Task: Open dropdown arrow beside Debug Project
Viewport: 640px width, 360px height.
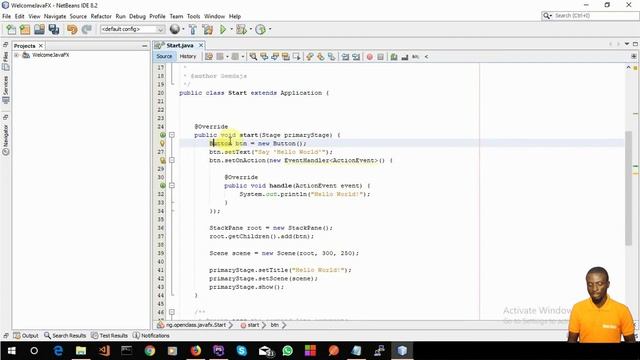Action: 251,29
